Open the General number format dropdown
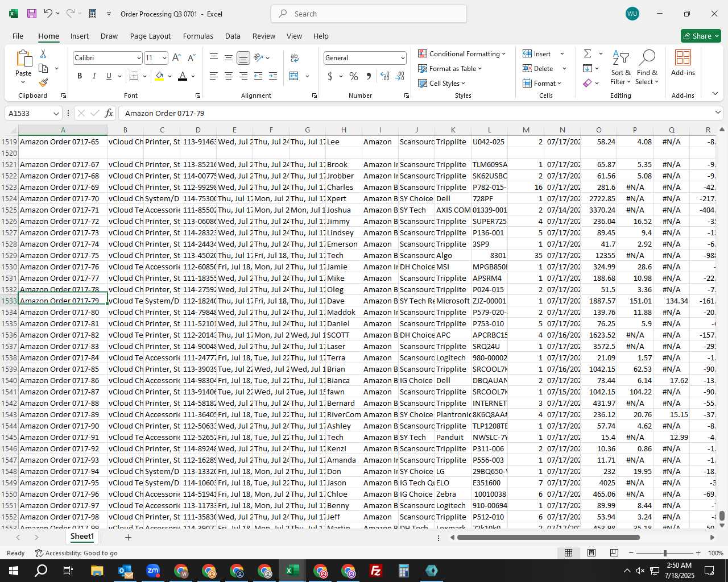This screenshot has height=582, width=728. coord(403,58)
